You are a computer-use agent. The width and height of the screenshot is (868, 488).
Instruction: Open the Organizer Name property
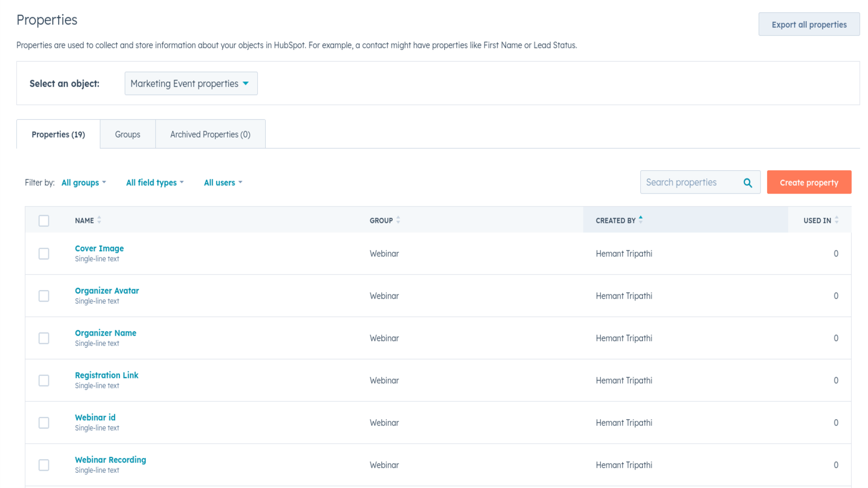[x=105, y=332]
